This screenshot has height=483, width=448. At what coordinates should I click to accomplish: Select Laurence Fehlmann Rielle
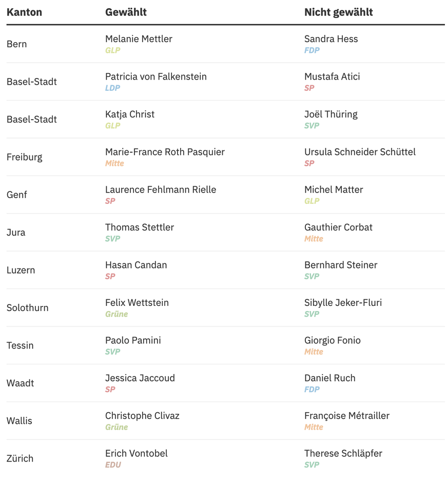(161, 190)
